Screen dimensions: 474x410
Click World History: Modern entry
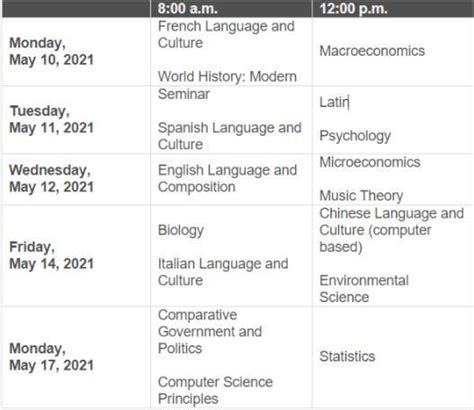227,76
